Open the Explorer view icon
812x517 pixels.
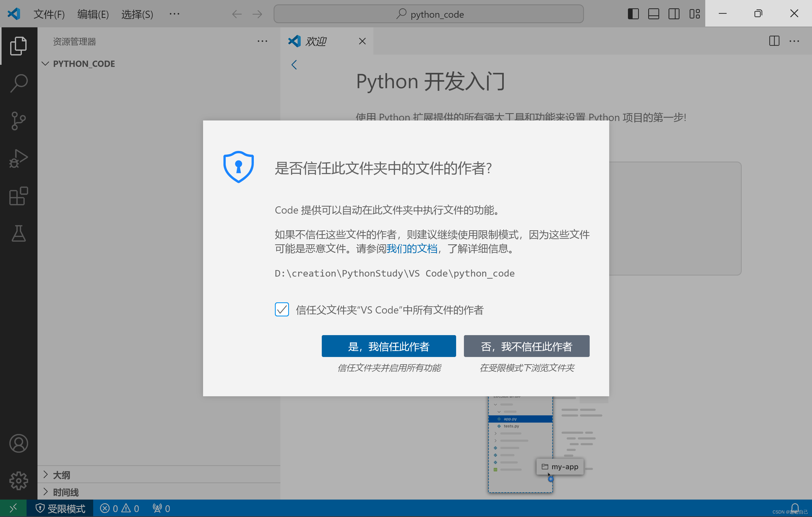(x=18, y=46)
